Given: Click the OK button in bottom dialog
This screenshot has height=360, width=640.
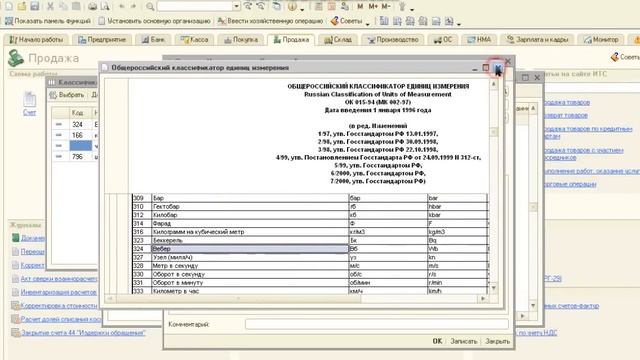Looking at the screenshot, I should point(437,341).
